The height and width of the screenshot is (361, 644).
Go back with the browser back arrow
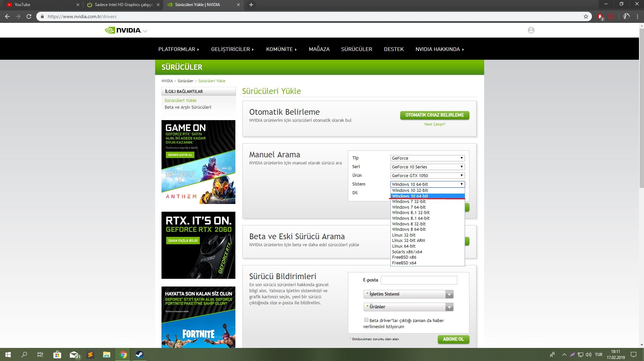tap(7, 16)
